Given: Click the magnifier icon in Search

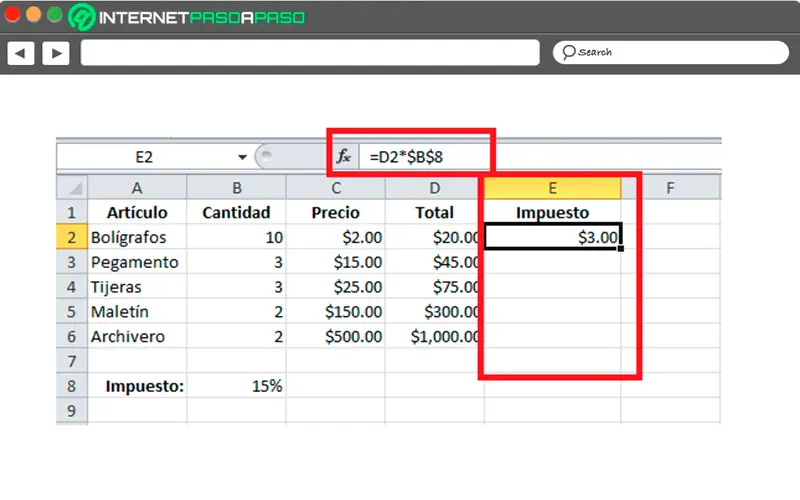Looking at the screenshot, I should point(568,52).
